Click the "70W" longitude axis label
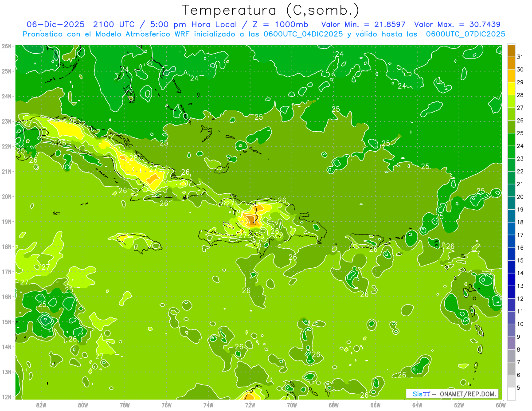 click(x=292, y=405)
